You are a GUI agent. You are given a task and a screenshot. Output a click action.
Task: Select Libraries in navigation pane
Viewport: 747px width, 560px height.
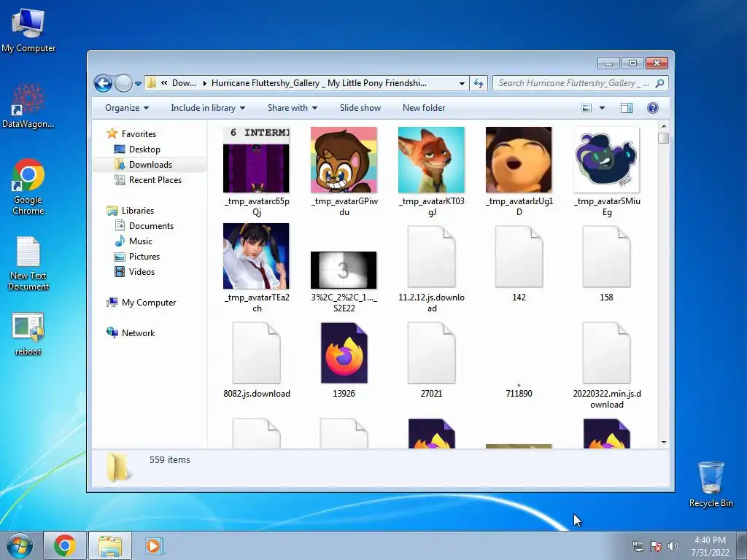[138, 211]
